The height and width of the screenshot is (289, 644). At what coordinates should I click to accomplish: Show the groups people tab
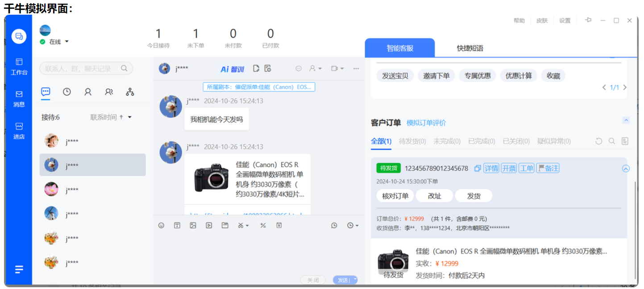pyautogui.click(x=109, y=91)
